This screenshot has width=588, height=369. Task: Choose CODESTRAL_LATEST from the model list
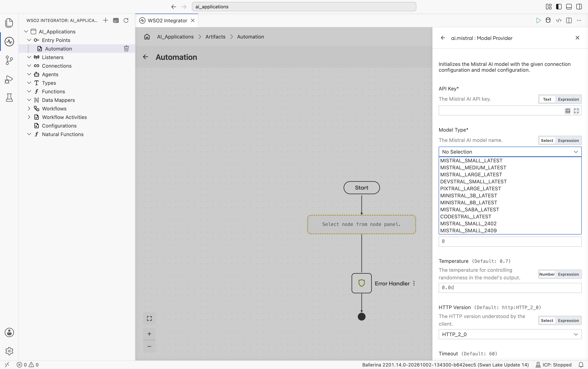pyautogui.click(x=510, y=217)
